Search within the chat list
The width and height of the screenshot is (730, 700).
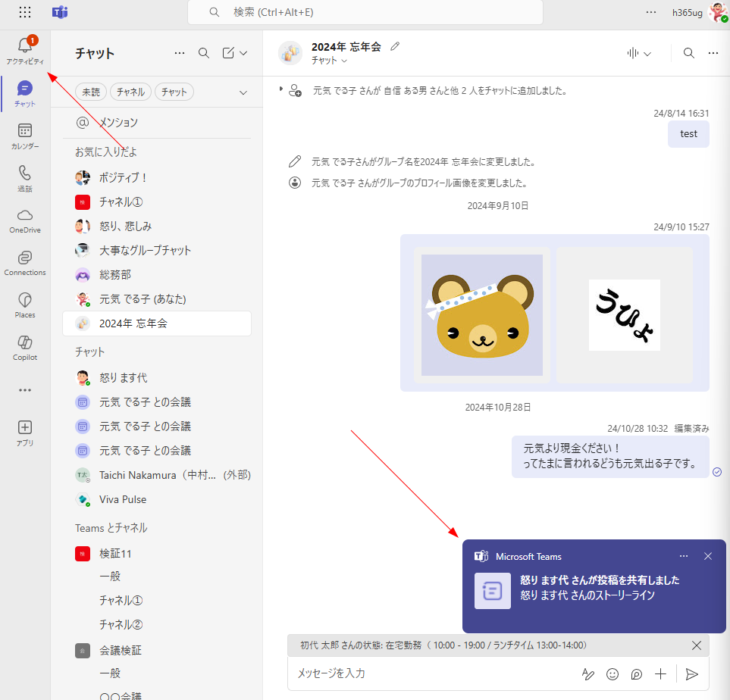click(203, 53)
